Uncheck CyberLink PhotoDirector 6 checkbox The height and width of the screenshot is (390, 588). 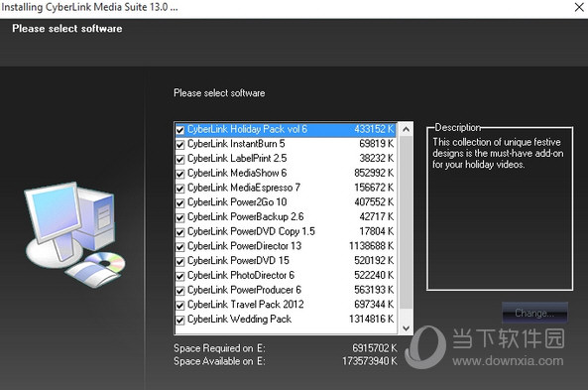(180, 276)
